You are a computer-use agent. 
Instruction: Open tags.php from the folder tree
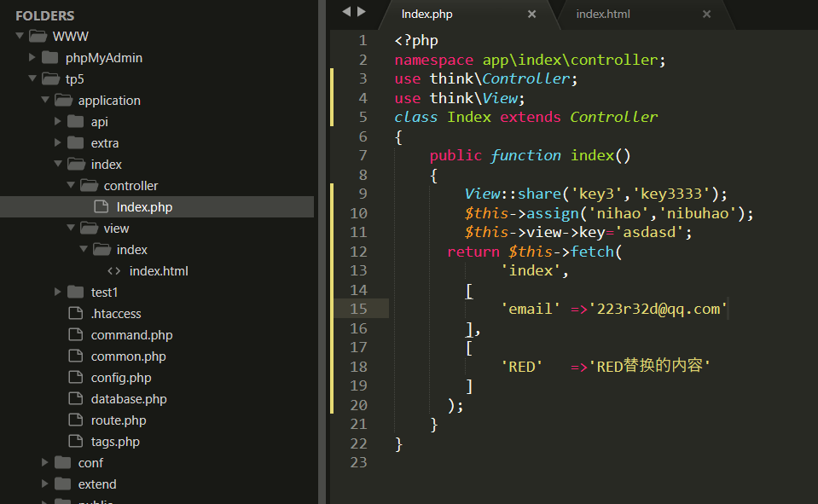[115, 442]
